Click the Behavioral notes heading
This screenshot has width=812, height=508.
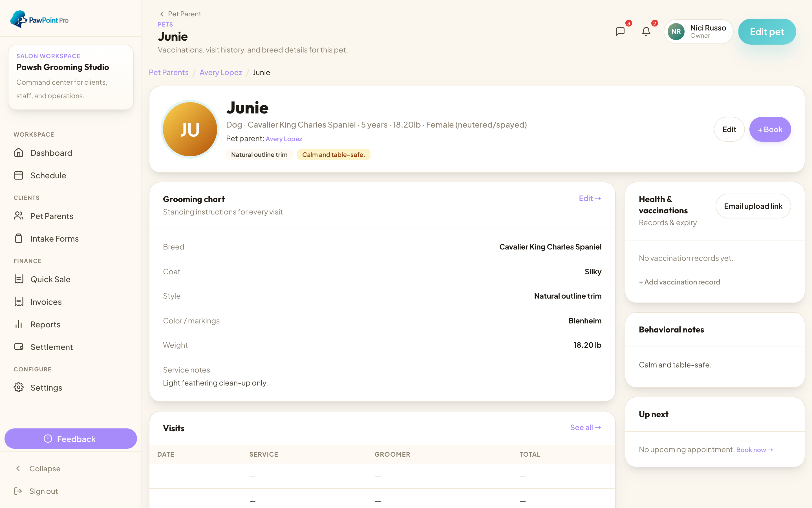(x=671, y=330)
